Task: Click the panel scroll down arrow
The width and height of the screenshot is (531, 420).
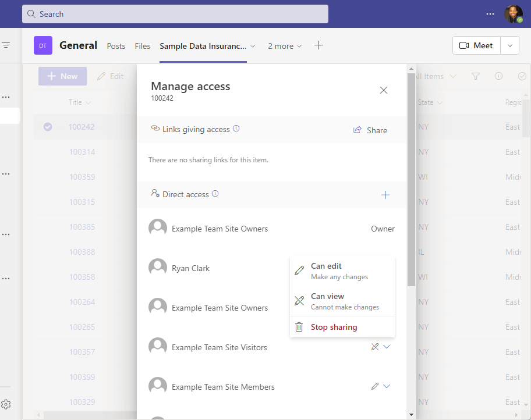Action: pos(411,415)
